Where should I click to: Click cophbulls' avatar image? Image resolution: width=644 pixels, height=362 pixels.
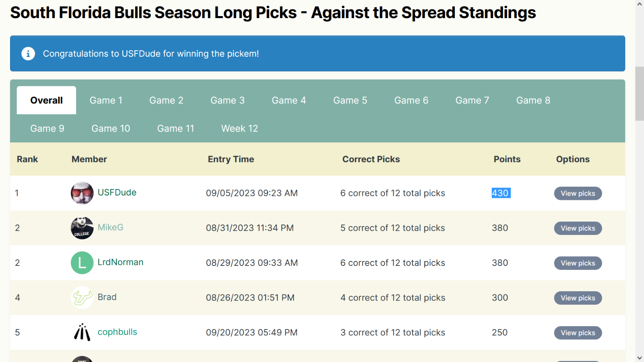coord(82,333)
